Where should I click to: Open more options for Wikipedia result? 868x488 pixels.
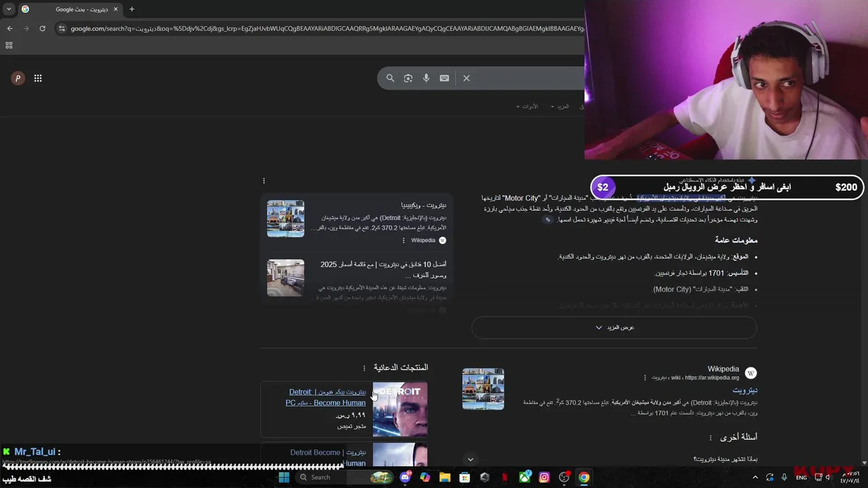coord(645,378)
